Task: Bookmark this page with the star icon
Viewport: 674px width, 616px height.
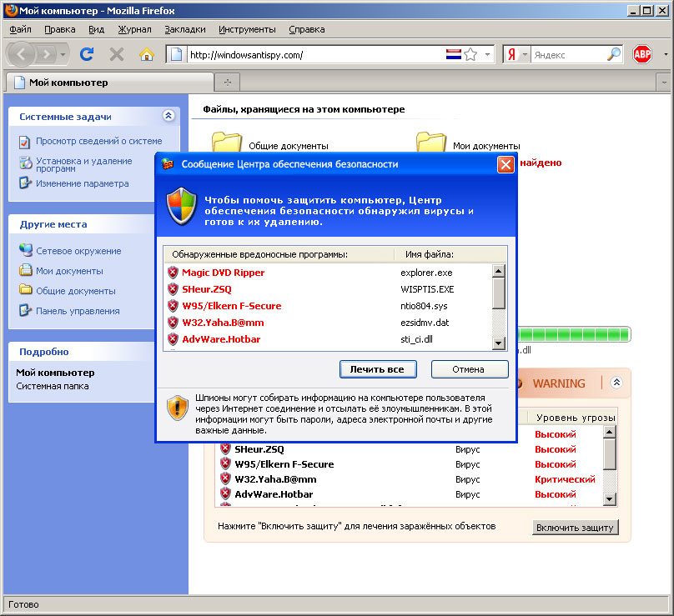Action: click(470, 54)
